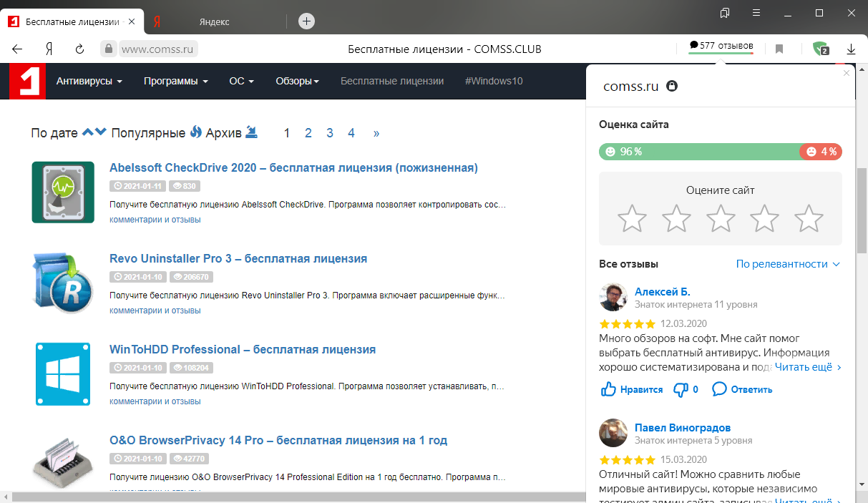The image size is (868, 503).
Task: Switch to the Яндекс tab
Action: click(214, 21)
